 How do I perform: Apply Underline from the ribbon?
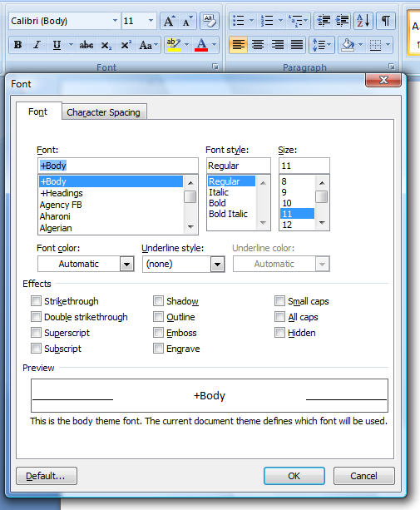click(57, 45)
